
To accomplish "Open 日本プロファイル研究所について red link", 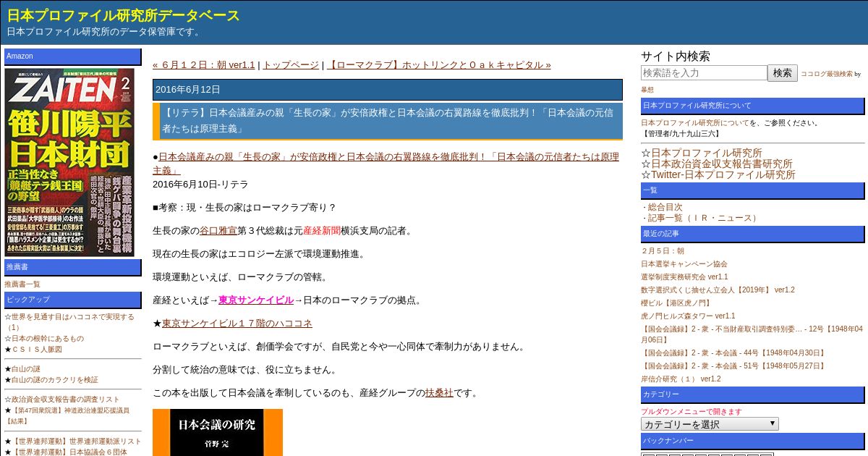I will [695, 123].
